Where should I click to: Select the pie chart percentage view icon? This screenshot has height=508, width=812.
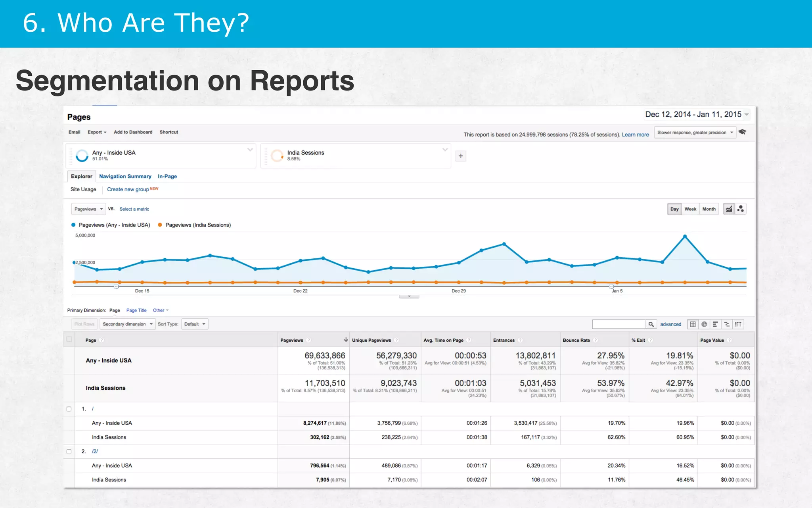click(x=704, y=324)
